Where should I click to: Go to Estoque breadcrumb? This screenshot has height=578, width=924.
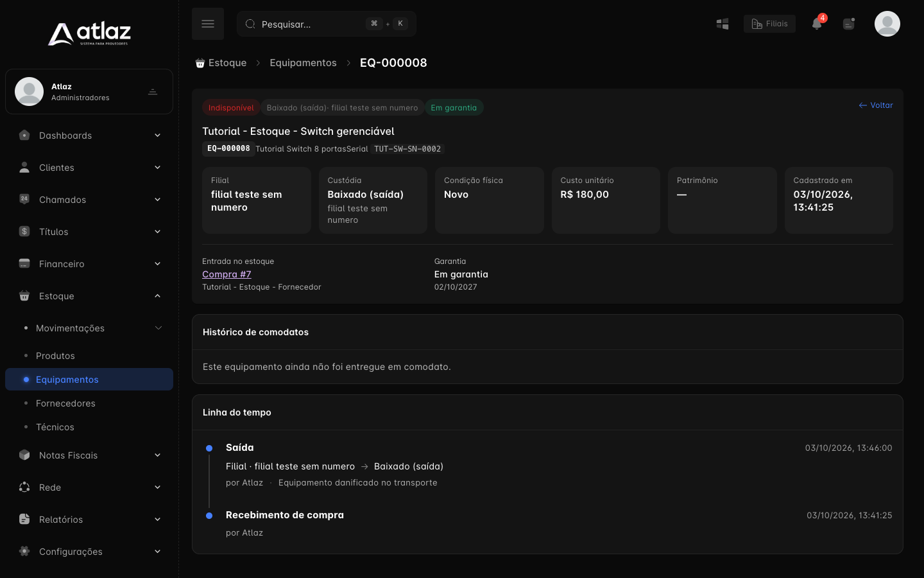coord(221,63)
